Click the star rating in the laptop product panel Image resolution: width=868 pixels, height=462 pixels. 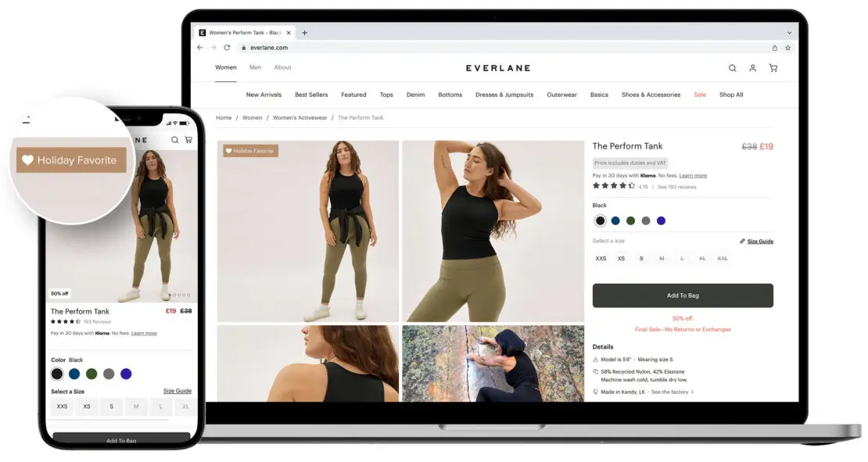point(614,186)
